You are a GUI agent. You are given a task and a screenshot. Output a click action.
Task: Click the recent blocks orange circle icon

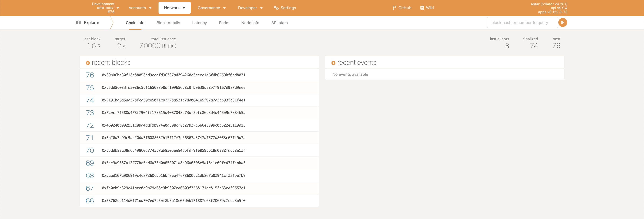(88, 63)
